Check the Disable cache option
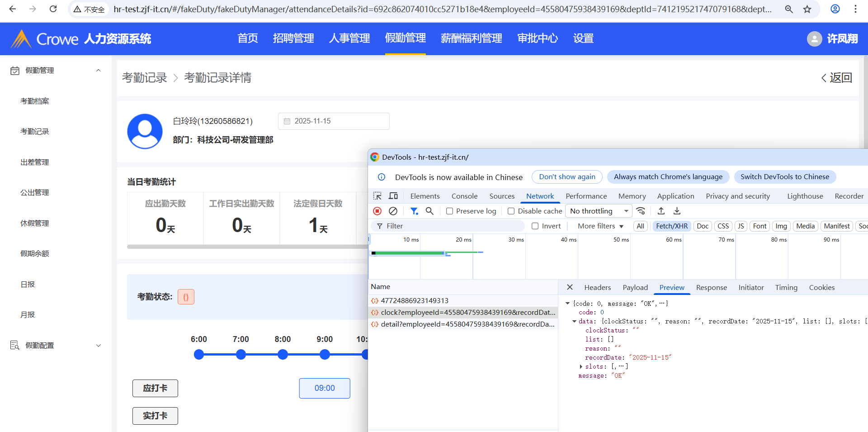 click(511, 211)
